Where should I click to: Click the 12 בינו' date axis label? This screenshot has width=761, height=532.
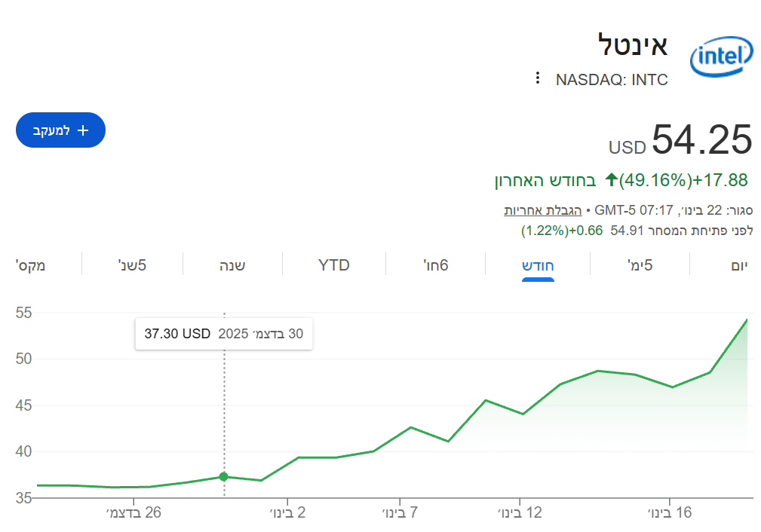(x=520, y=513)
